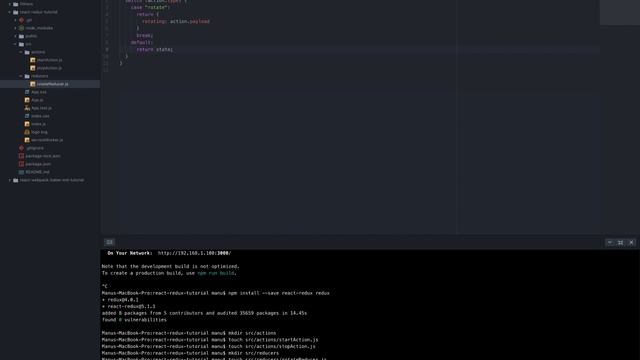Click the test file icon beside App.test.js
This screenshot has width=640, height=360.
click(x=27, y=108)
